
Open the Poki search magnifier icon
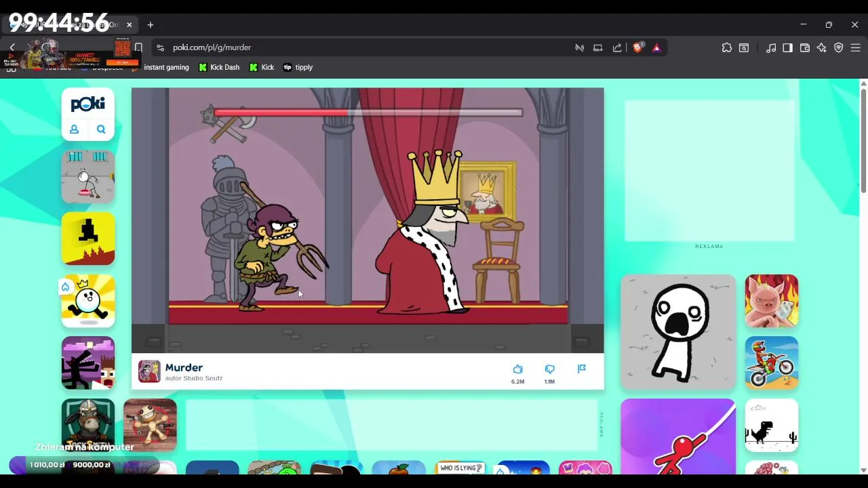click(x=101, y=129)
